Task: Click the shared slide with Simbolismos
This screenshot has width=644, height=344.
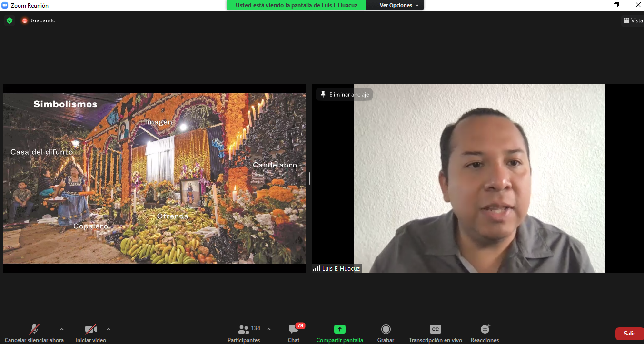Action: 154,178
